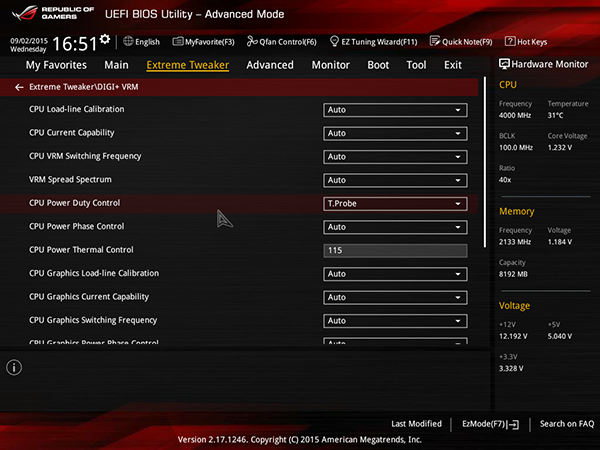Click the clock showing 16:51
The height and width of the screenshot is (450, 600).
[75, 44]
